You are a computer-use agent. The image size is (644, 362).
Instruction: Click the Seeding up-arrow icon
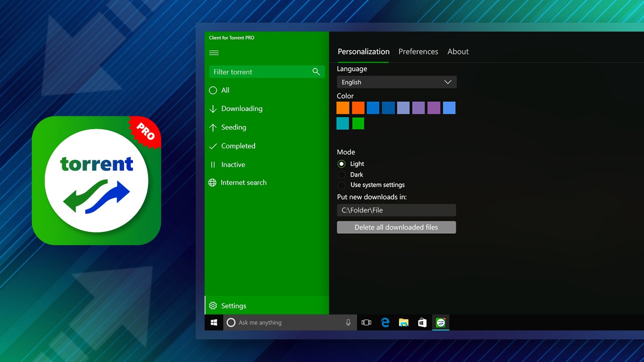(213, 127)
